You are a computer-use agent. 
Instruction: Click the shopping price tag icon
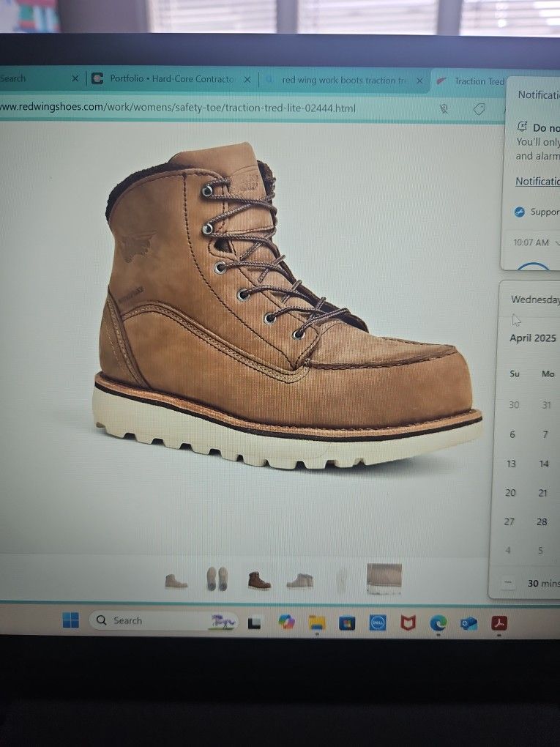pos(479,108)
